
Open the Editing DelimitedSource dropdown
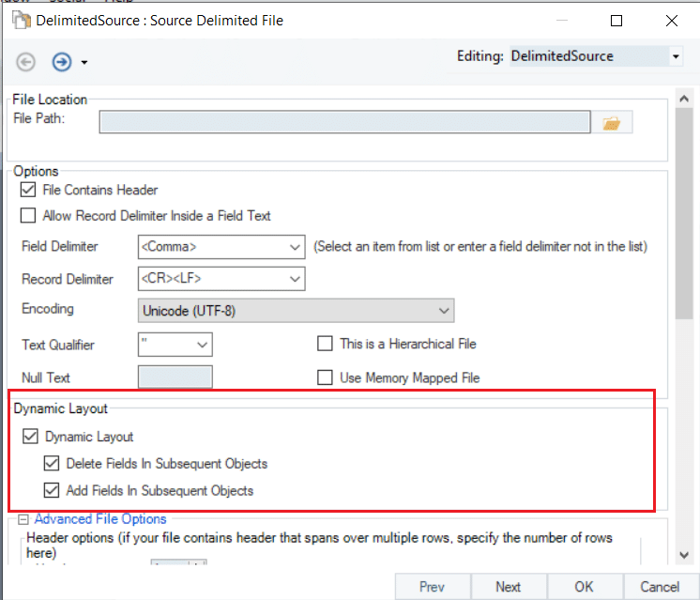[675, 56]
